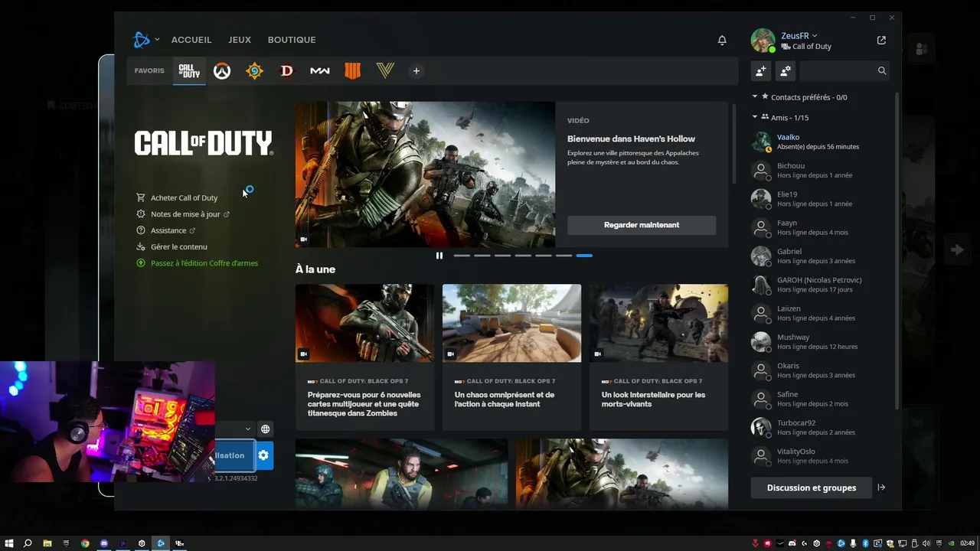
Task: Collapse the Contacts préférés group
Action: click(x=755, y=97)
